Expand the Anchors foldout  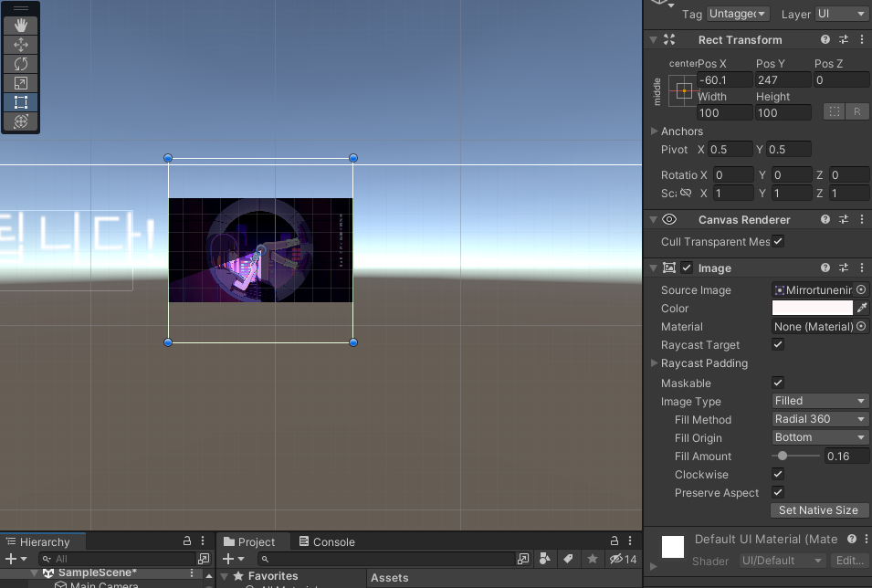(654, 131)
